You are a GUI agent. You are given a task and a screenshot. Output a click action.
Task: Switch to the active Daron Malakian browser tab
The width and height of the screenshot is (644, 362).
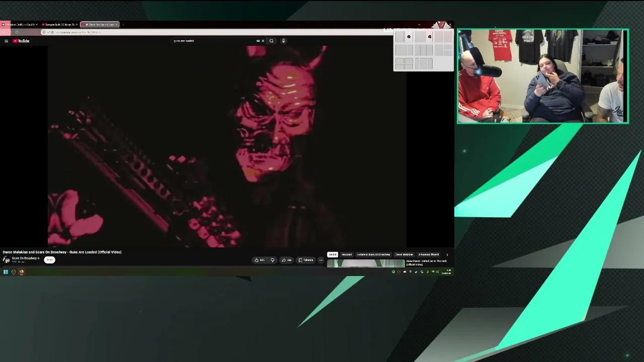point(100,24)
